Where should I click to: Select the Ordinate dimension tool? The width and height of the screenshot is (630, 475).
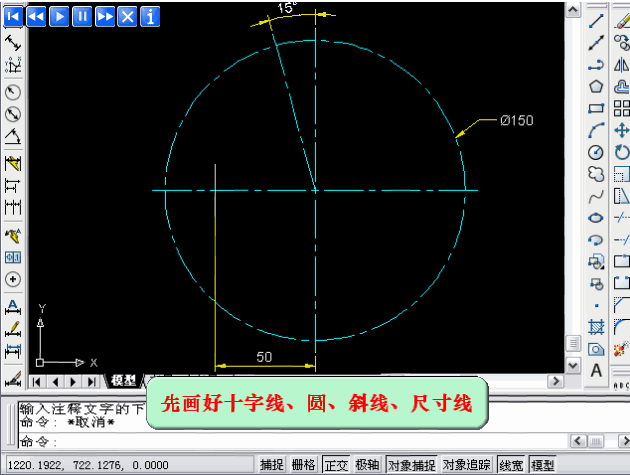(x=13, y=64)
